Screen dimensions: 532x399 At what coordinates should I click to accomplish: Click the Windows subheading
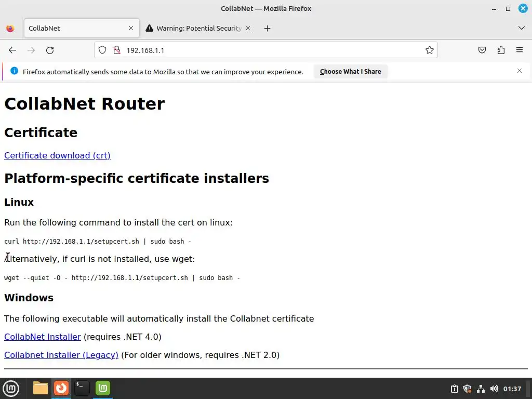(x=29, y=298)
